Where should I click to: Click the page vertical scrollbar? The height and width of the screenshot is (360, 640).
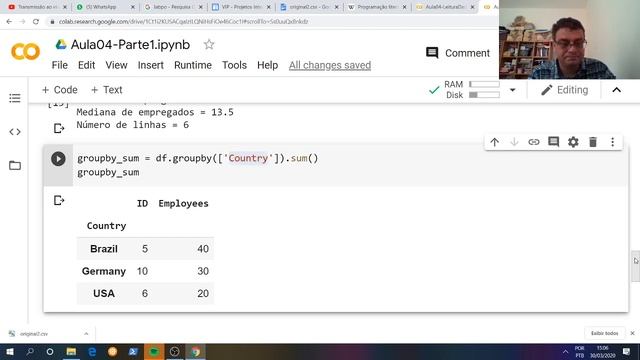[636, 266]
